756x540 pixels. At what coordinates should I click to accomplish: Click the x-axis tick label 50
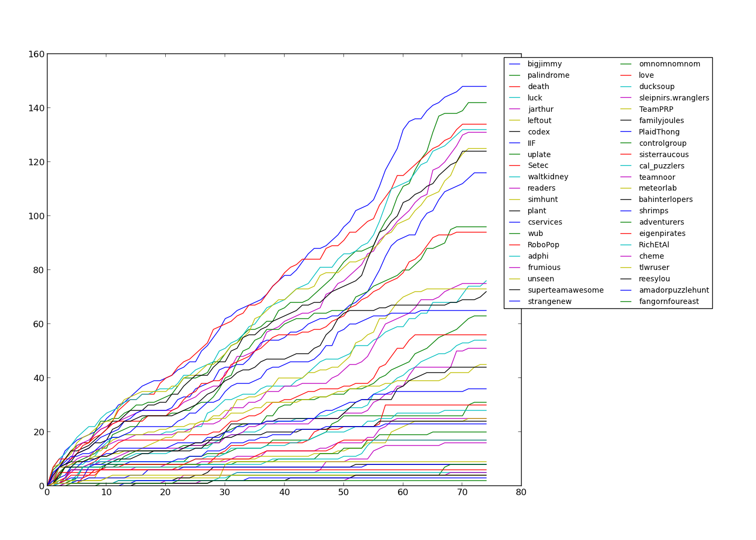(x=343, y=492)
